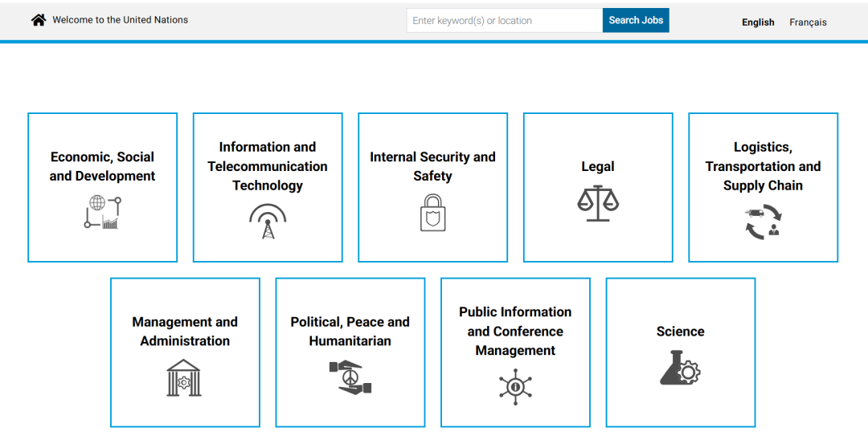Open Logistics, Transportation and Supply Chain title
868x444 pixels.
point(763,166)
